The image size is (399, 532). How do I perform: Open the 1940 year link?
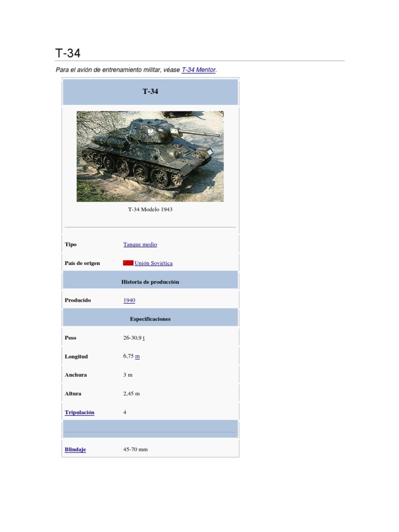129,300
